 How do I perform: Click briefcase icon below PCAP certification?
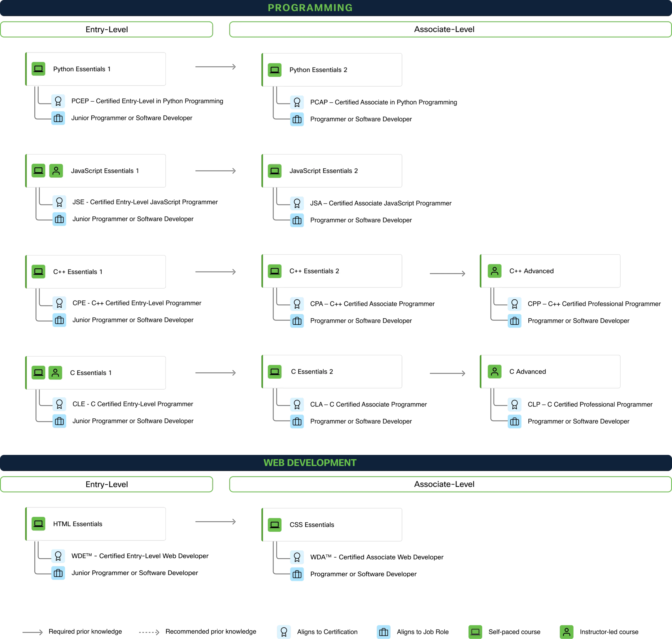[x=297, y=119]
